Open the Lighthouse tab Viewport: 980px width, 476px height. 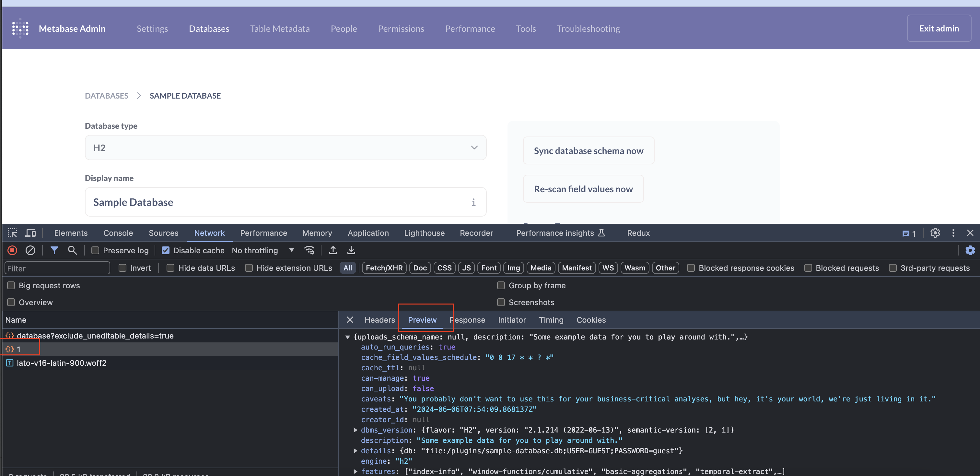click(x=424, y=233)
